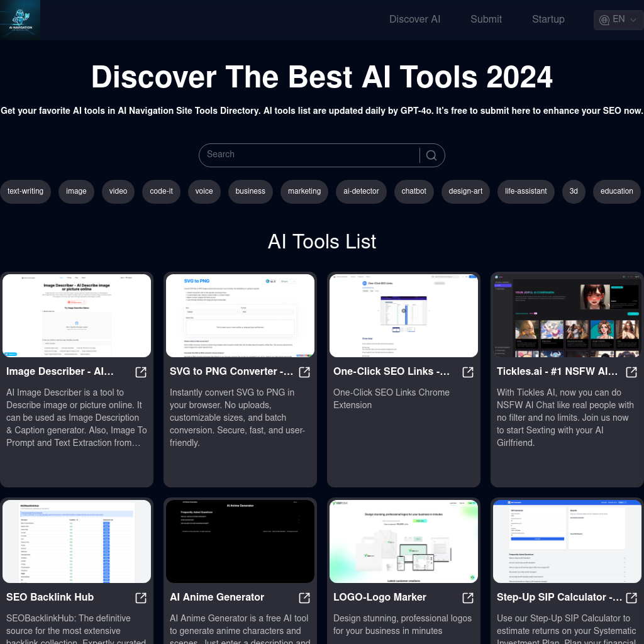Click 'AI Image Describer is a tool' description
This screenshot has height=644, width=644.
click(76, 418)
